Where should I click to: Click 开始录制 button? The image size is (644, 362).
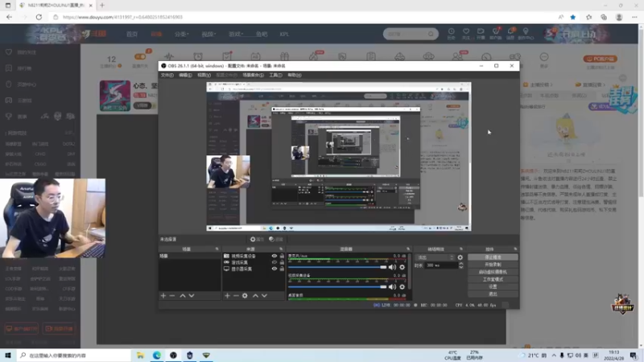click(x=493, y=265)
